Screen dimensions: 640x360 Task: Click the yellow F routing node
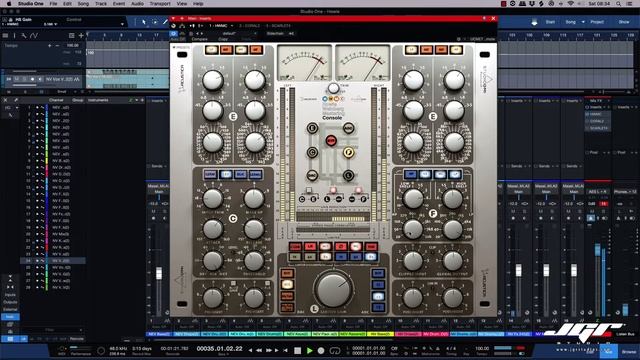point(348,152)
